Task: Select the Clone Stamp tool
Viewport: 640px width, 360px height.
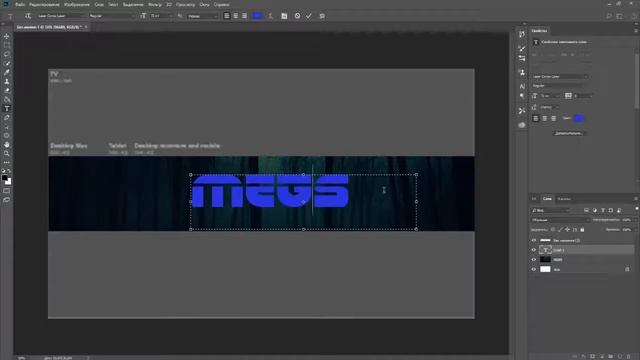Action: (x=7, y=82)
